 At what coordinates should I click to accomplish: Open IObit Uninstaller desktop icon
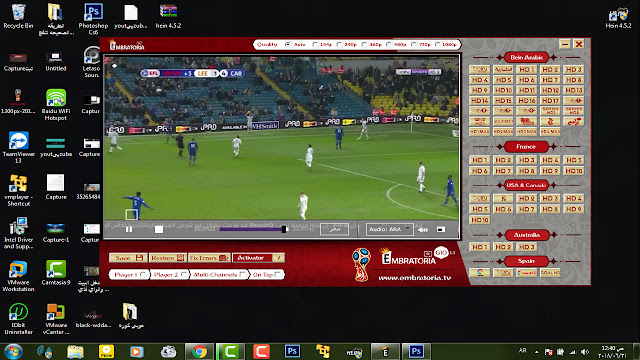pyautogui.click(x=18, y=319)
